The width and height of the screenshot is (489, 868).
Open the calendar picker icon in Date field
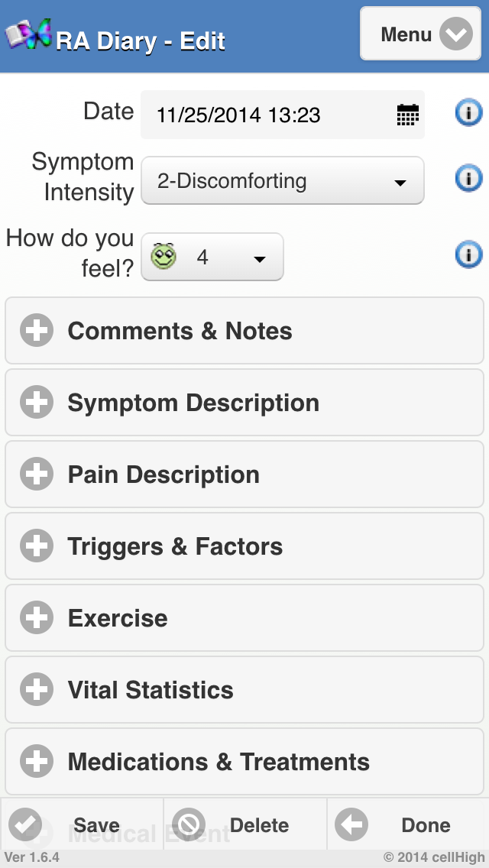(x=408, y=115)
